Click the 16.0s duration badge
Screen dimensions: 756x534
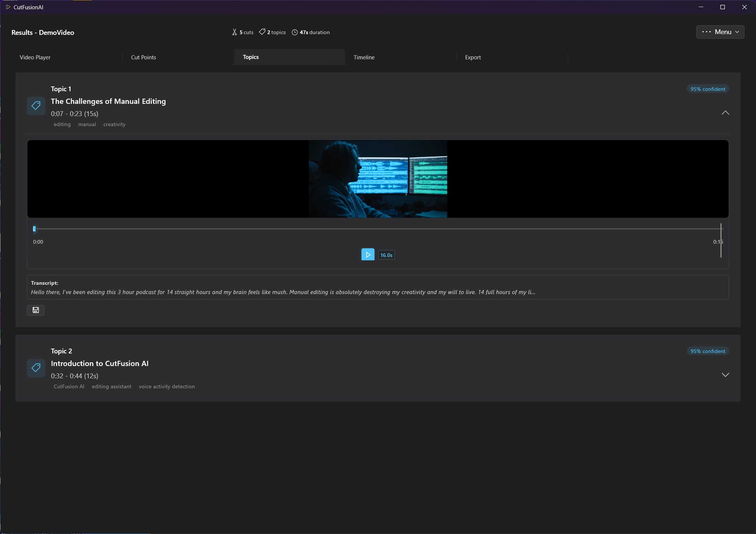click(386, 255)
